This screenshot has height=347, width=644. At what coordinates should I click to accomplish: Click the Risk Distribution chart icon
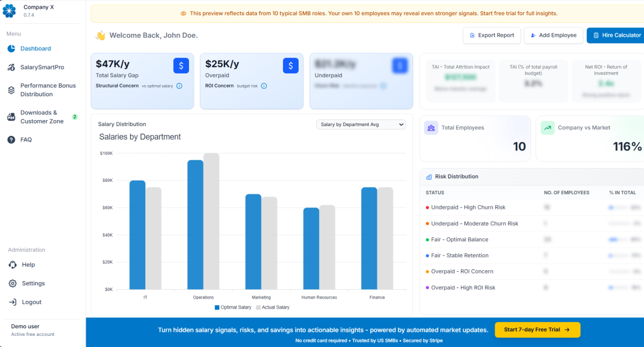pos(429,177)
